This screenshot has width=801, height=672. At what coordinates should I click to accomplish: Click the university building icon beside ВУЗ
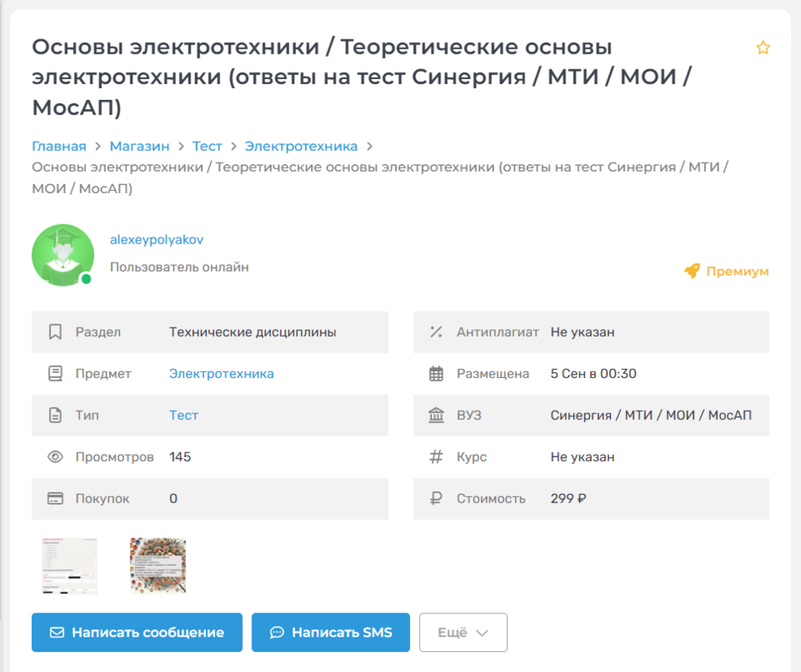(436, 415)
